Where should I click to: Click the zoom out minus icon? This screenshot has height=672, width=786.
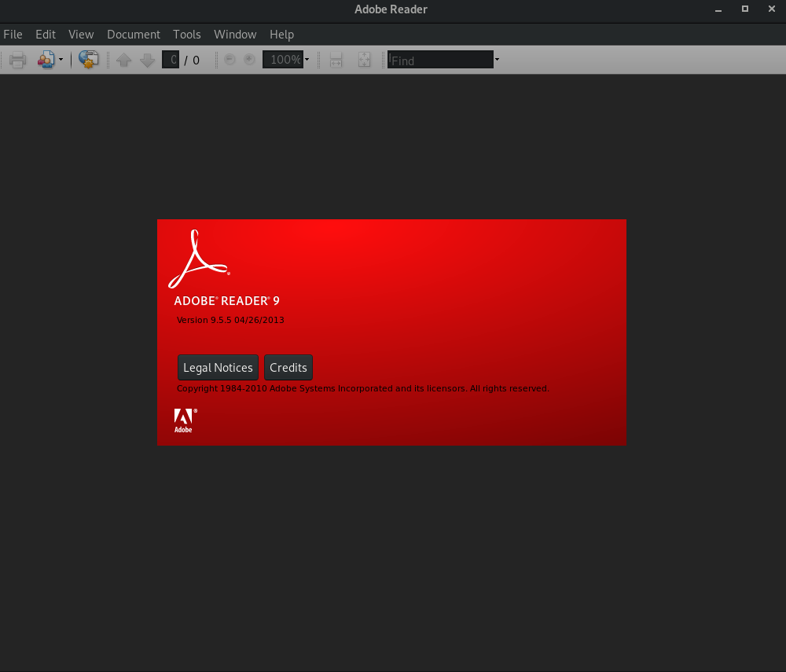pyautogui.click(x=230, y=60)
